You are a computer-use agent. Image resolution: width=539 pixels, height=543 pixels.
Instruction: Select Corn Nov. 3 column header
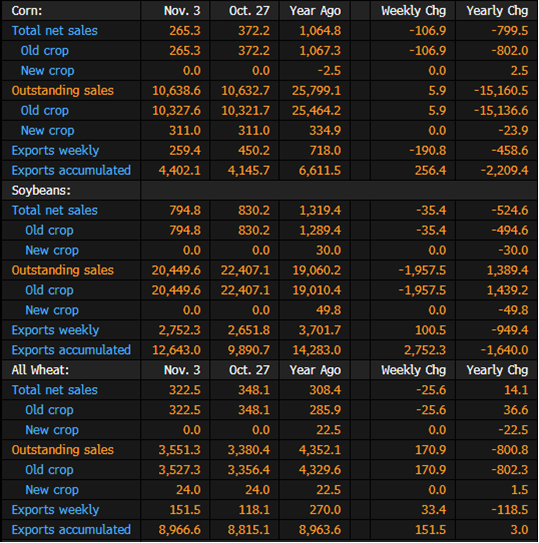point(182,11)
